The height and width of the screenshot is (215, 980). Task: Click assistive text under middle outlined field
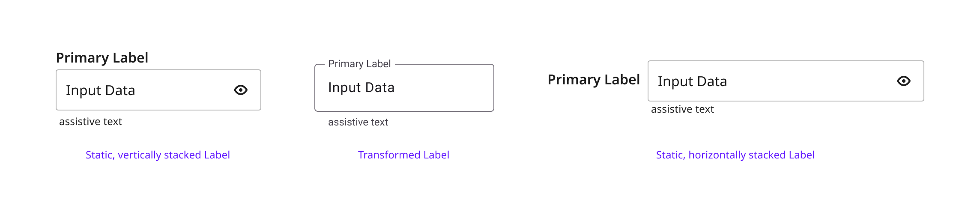click(x=358, y=122)
